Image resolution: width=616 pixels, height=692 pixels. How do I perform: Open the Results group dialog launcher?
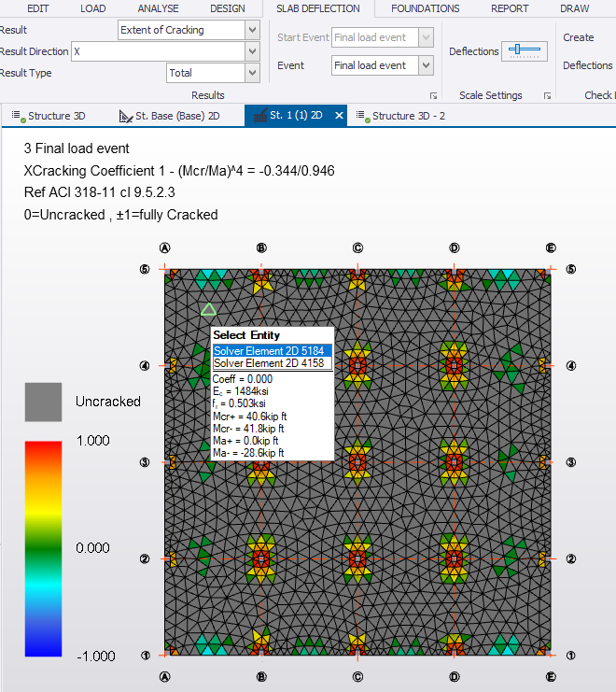(x=433, y=96)
